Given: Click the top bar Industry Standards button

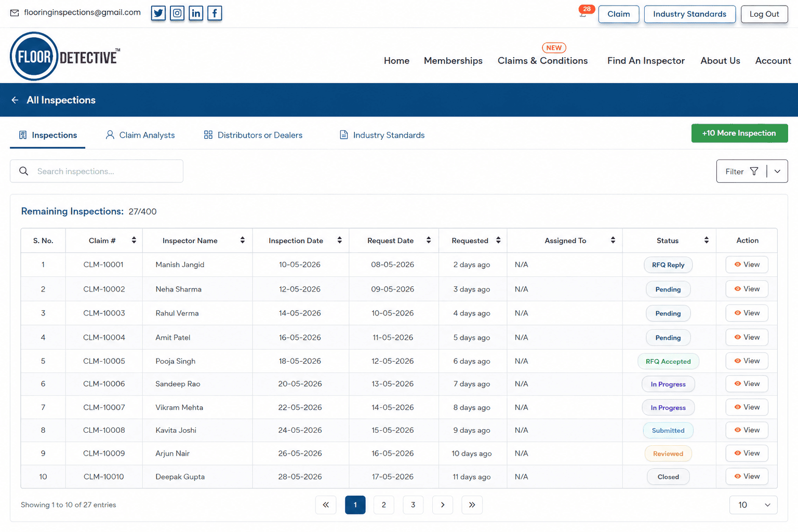Looking at the screenshot, I should [690, 14].
